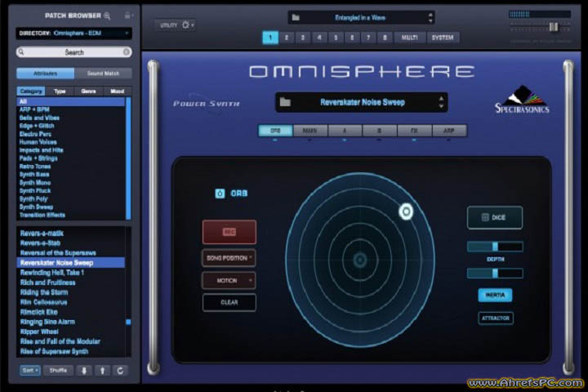Open the MULTI page
588x392 pixels.
(x=409, y=38)
